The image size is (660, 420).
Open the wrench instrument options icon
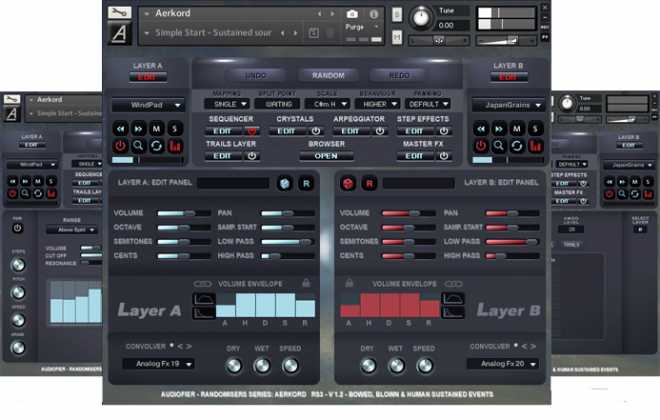120,13
